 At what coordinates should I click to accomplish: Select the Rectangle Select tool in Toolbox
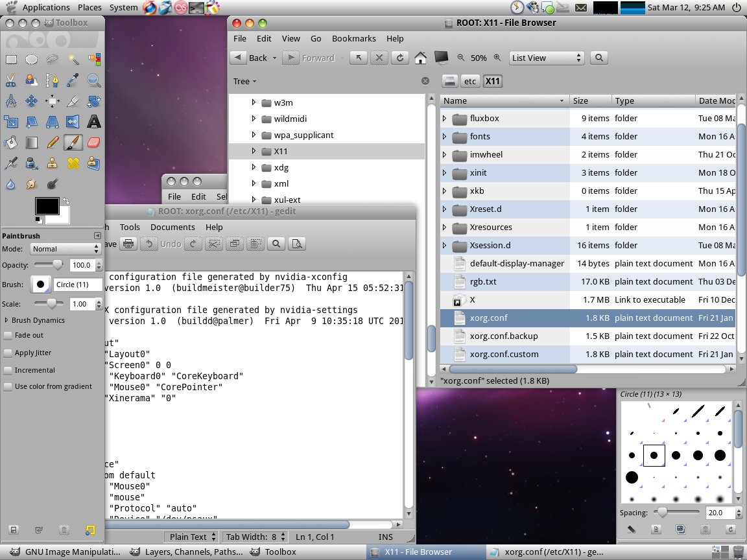(11, 60)
